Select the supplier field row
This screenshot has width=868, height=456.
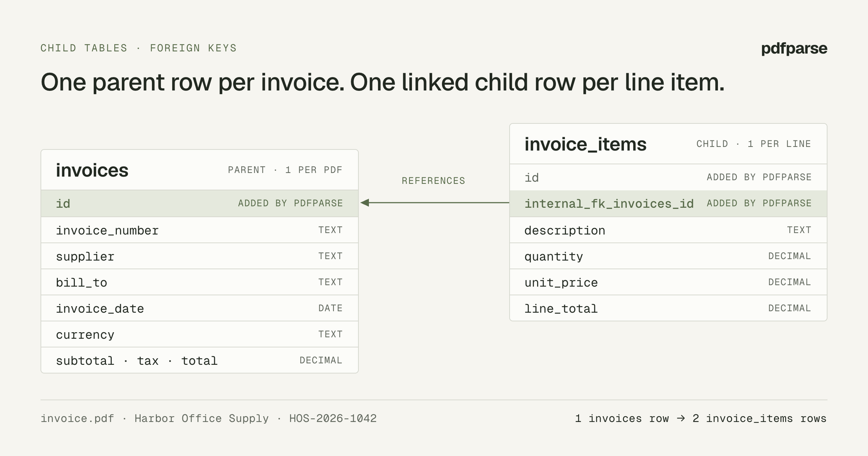pos(200,256)
